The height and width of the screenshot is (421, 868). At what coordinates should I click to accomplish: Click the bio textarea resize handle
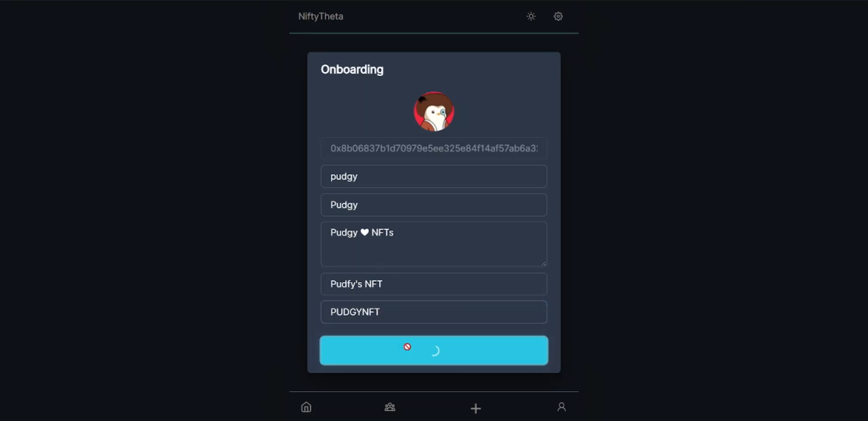[x=543, y=263]
